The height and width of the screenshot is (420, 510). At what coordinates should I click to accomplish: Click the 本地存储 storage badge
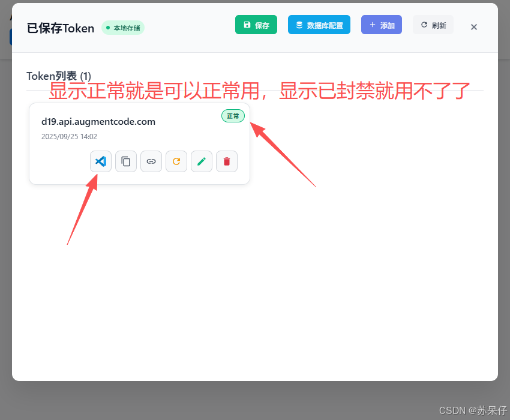pos(122,28)
